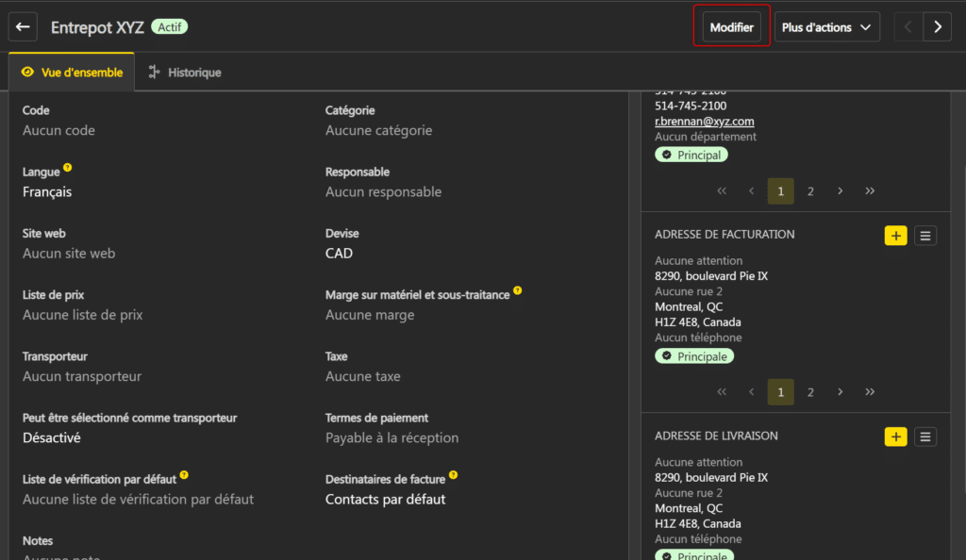
Task: Click the Modifier button
Action: (732, 27)
